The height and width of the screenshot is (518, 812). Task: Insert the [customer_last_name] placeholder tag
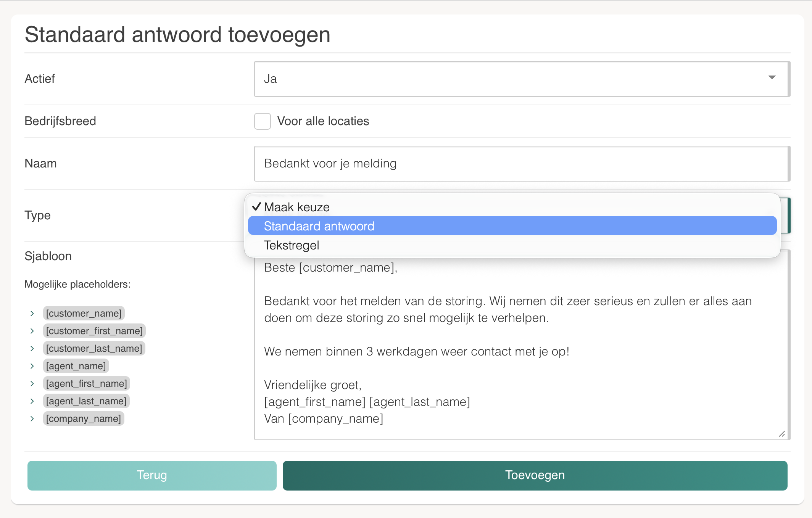point(94,349)
